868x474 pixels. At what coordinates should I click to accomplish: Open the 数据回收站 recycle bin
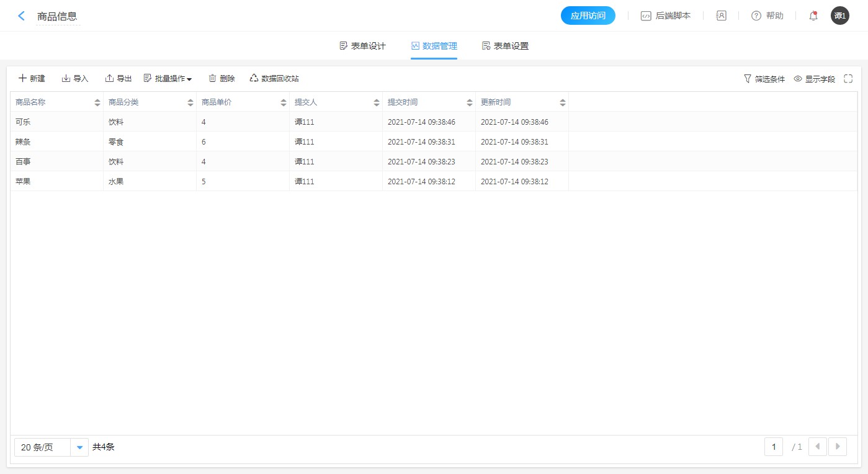(274, 79)
